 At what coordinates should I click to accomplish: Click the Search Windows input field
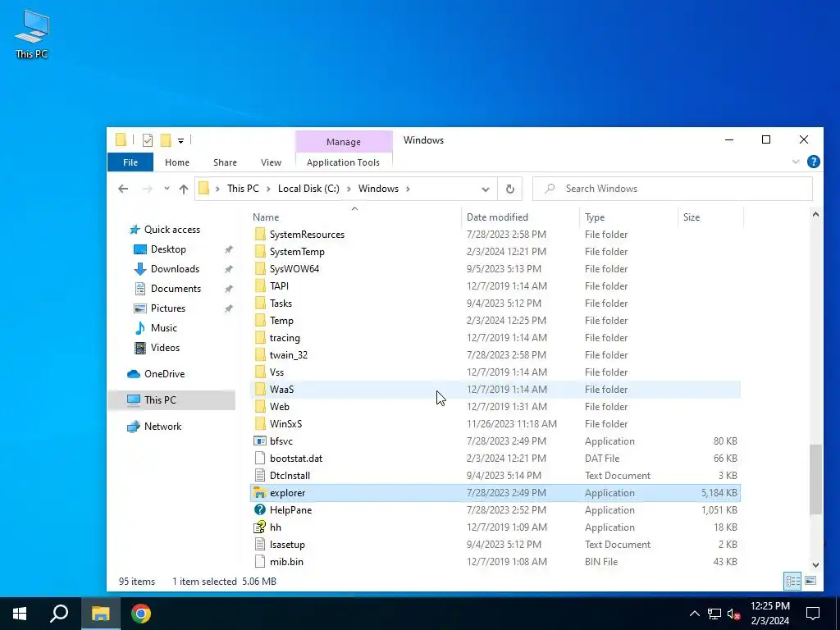tap(673, 189)
